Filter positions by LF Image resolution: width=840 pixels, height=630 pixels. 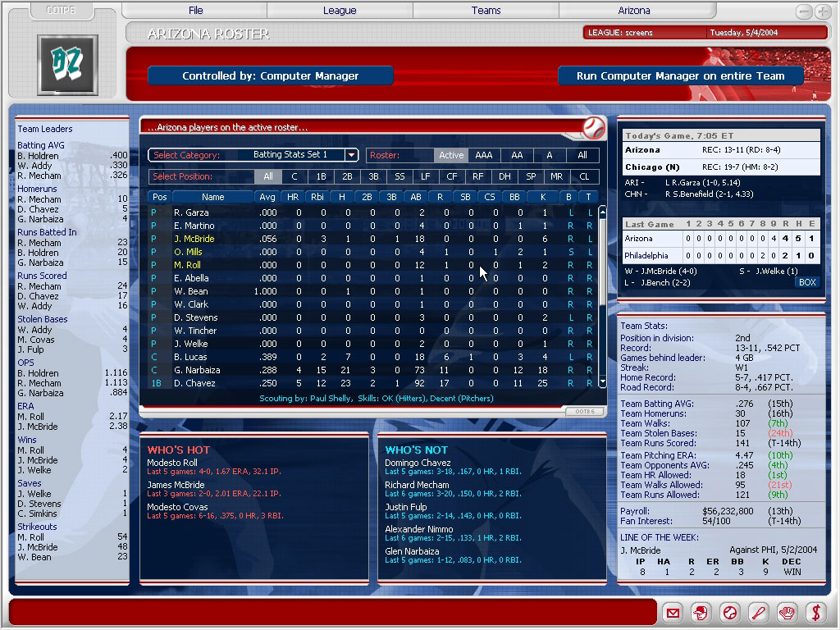point(426,177)
